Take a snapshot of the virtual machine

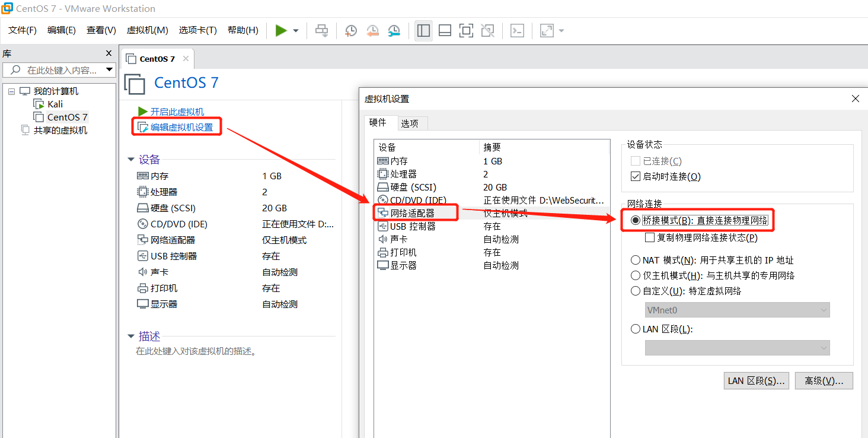350,30
